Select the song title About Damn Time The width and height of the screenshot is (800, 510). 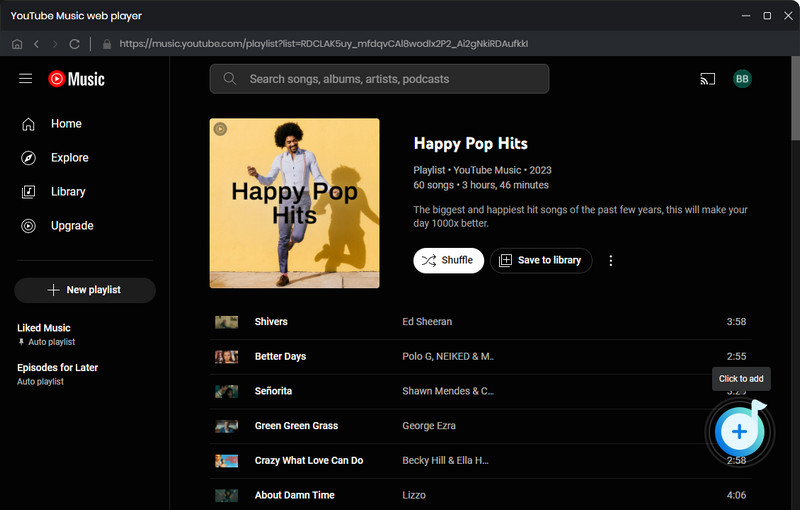tap(294, 495)
